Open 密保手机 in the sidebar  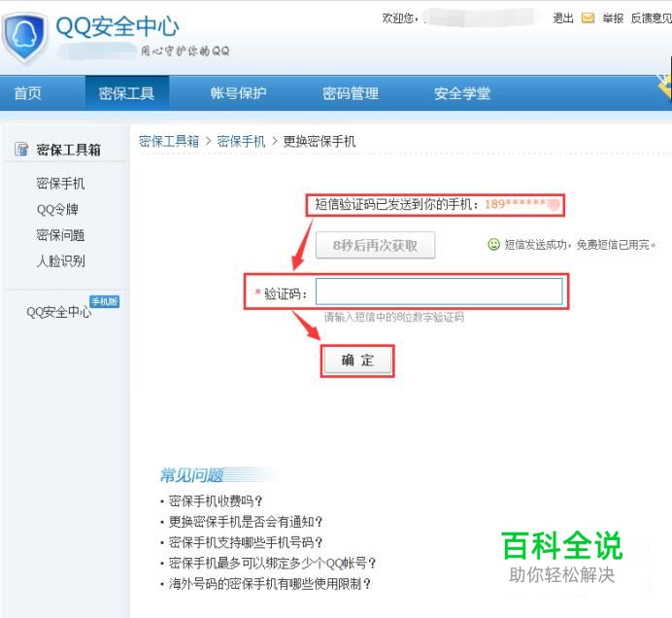[60, 184]
